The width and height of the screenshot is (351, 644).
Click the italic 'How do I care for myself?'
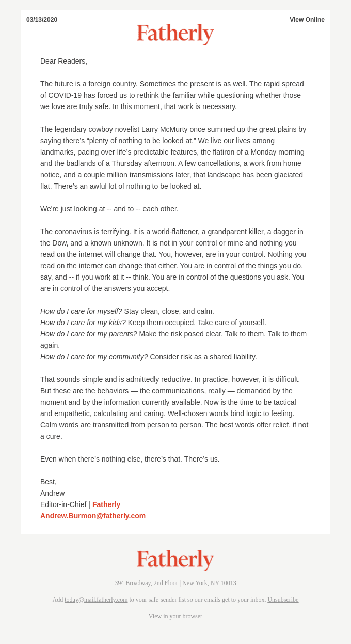coord(81,311)
